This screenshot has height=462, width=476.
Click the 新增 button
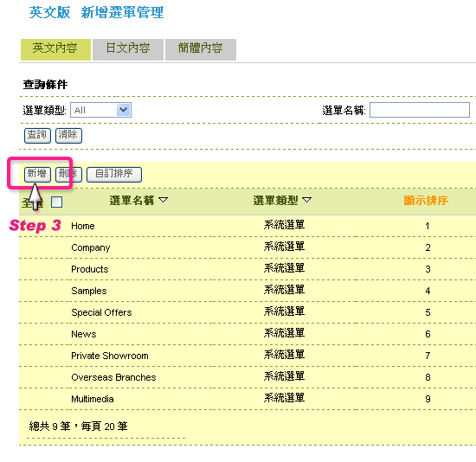[x=37, y=174]
